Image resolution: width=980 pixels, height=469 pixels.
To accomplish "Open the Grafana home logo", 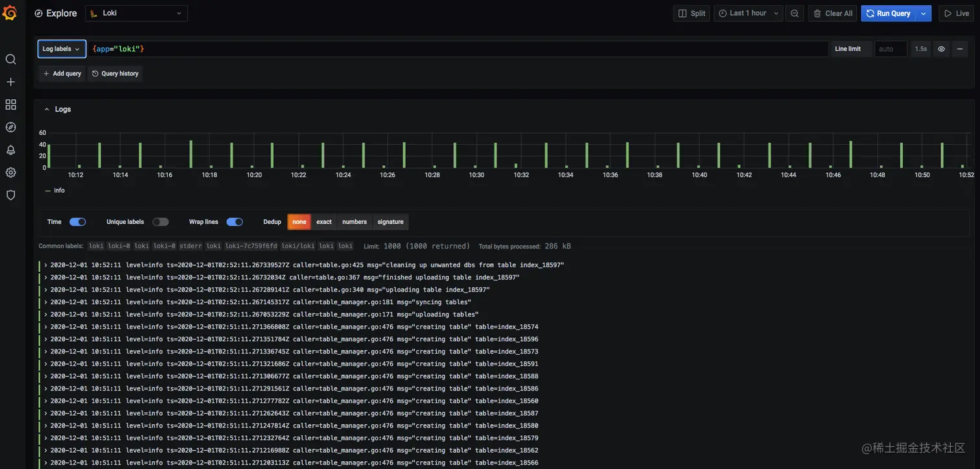I will [x=10, y=13].
